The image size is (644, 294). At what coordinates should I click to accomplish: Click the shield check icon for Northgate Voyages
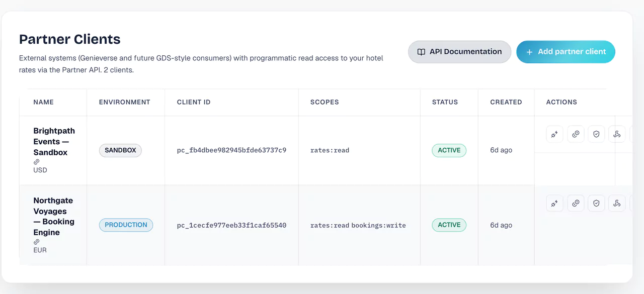click(596, 204)
